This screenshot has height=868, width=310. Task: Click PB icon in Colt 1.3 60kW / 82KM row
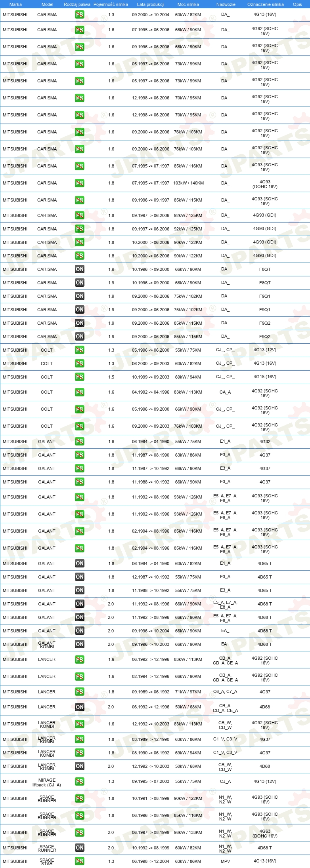tap(80, 364)
